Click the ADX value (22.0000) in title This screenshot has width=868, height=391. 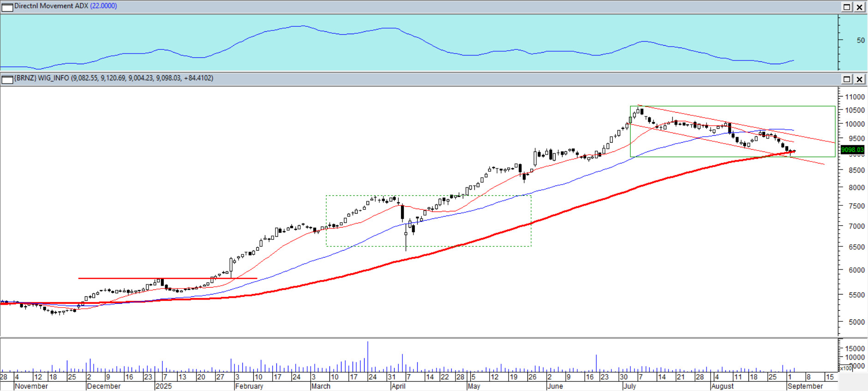coord(103,6)
